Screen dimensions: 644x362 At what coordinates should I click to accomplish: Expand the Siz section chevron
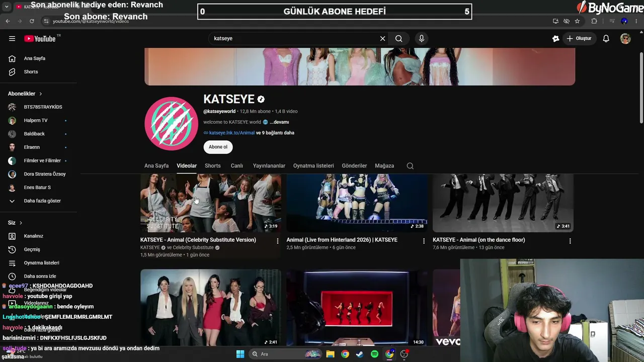coord(21,223)
